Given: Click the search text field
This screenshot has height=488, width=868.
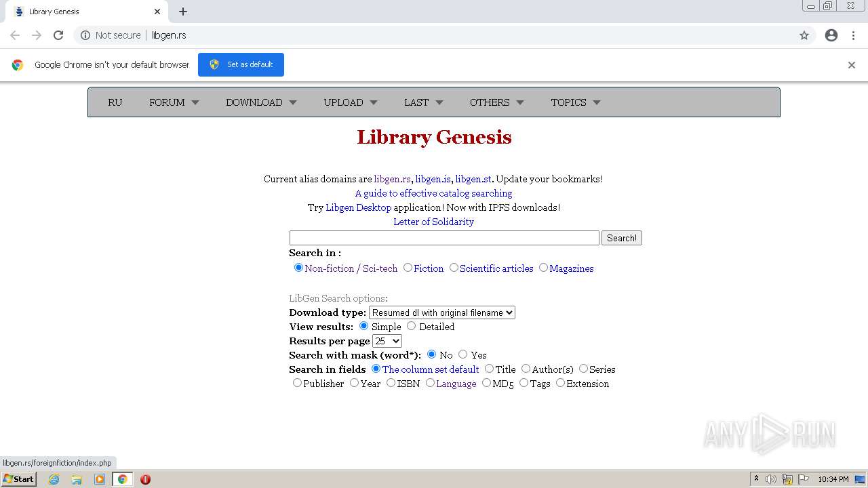Looking at the screenshot, I should 444,238.
